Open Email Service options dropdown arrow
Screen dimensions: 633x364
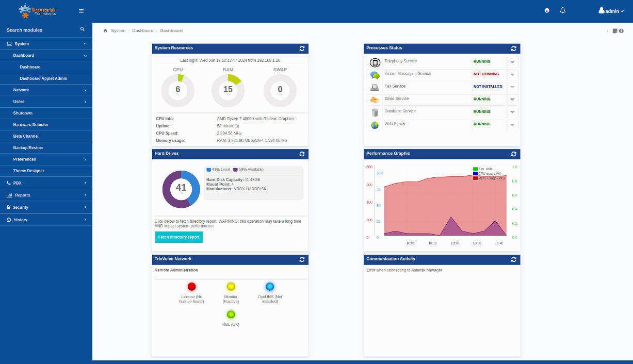point(512,100)
